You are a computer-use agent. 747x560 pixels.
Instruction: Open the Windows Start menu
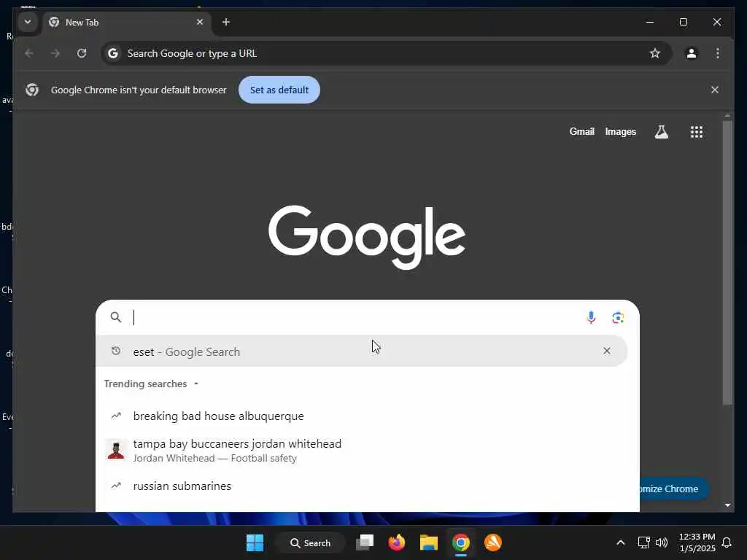coord(255,542)
